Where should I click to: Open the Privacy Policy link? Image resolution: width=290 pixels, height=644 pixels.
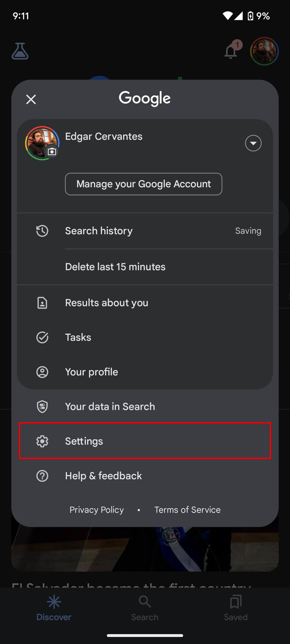pos(97,509)
